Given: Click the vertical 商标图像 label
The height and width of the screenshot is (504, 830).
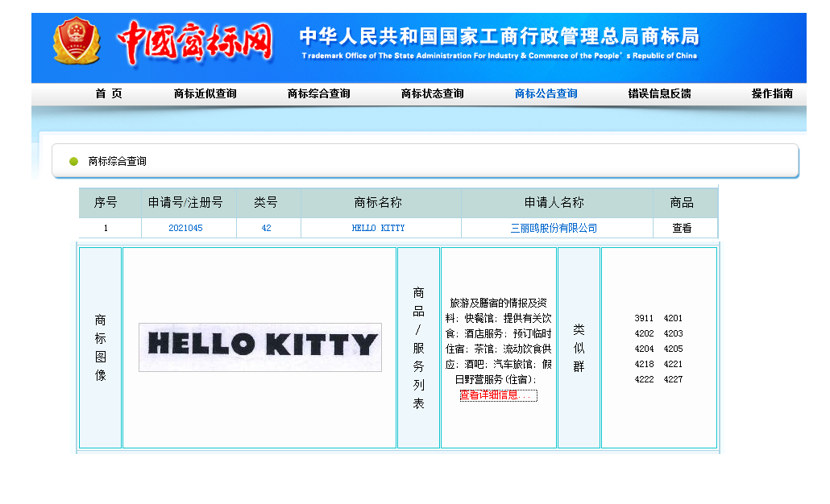Looking at the screenshot, I should [101, 348].
